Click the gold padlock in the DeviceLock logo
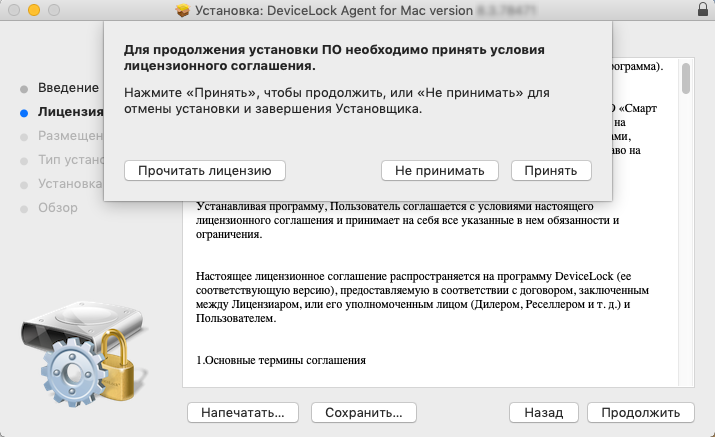 coord(123,382)
